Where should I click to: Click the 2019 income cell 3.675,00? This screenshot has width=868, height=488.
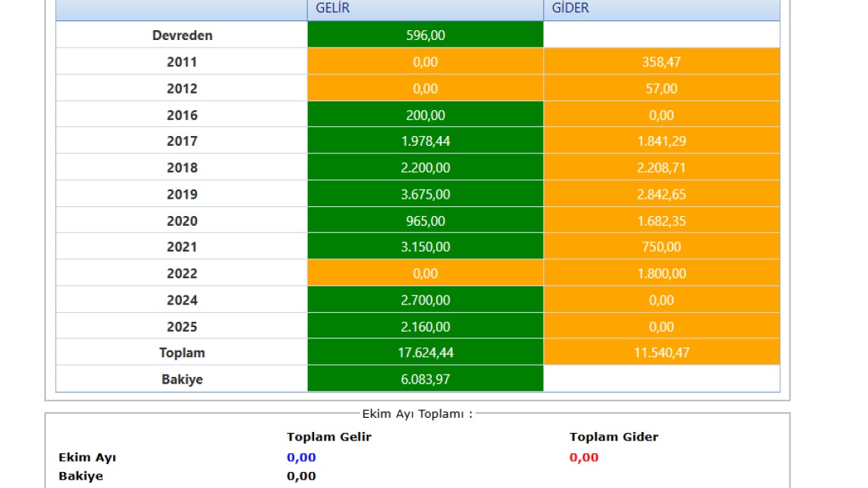pyautogui.click(x=425, y=194)
